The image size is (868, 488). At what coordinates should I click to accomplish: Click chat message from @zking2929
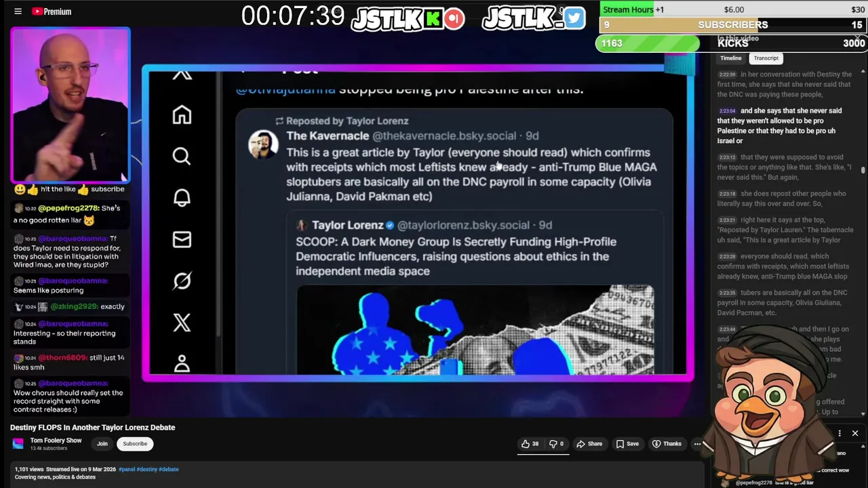click(70, 306)
